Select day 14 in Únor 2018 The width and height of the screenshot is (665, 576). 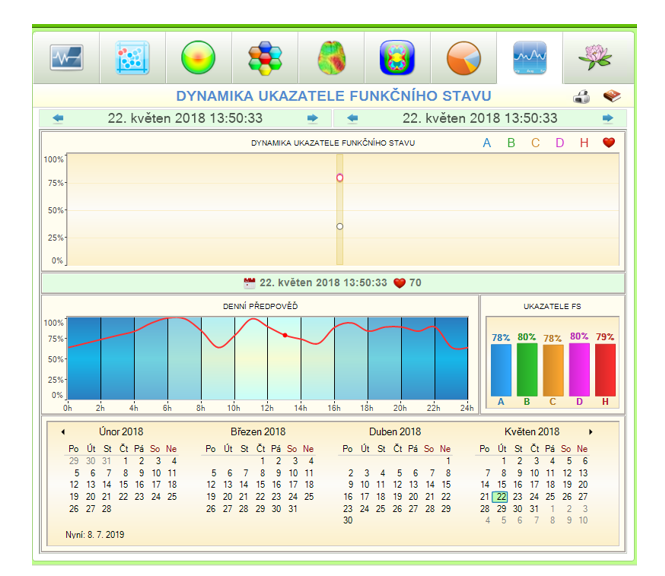106,485
